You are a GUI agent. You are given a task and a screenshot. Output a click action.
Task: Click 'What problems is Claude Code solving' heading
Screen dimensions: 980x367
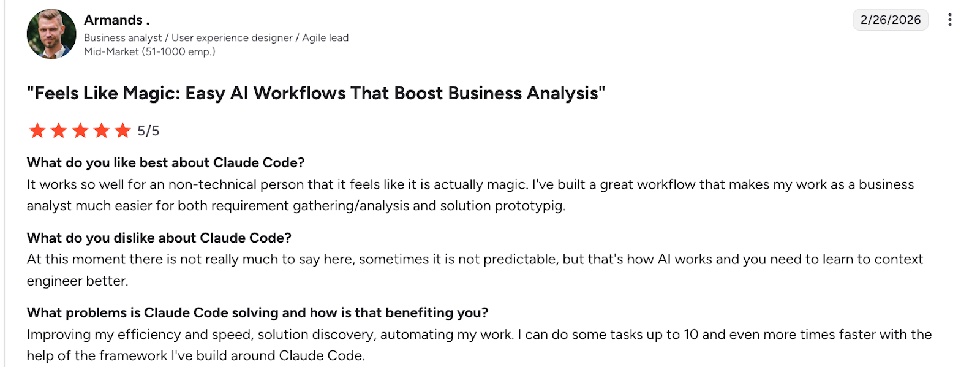pyautogui.click(x=257, y=312)
